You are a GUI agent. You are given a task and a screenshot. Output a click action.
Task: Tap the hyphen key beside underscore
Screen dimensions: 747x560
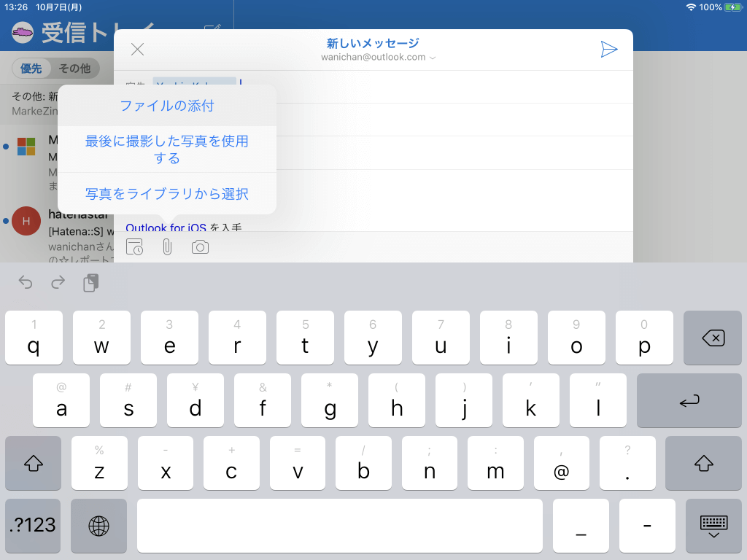[647, 526]
